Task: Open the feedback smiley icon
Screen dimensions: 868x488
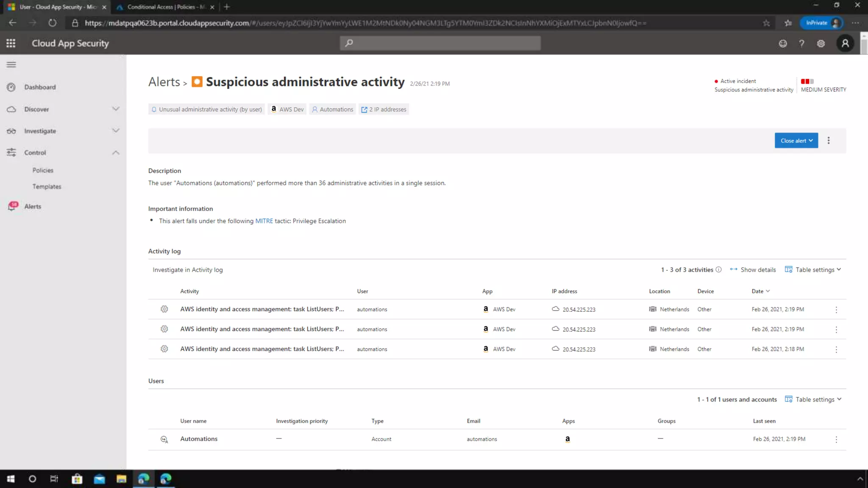Action: click(783, 43)
